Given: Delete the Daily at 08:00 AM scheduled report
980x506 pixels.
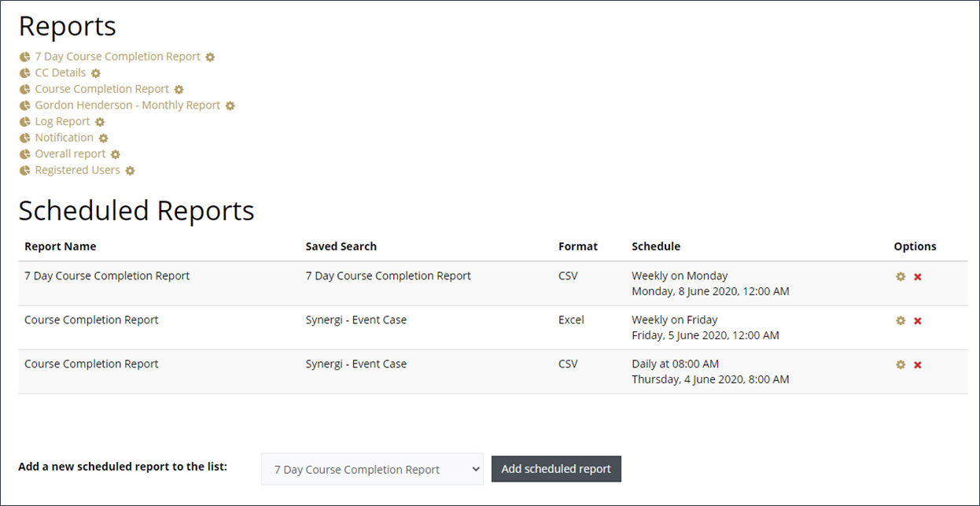Looking at the screenshot, I should tap(918, 365).
